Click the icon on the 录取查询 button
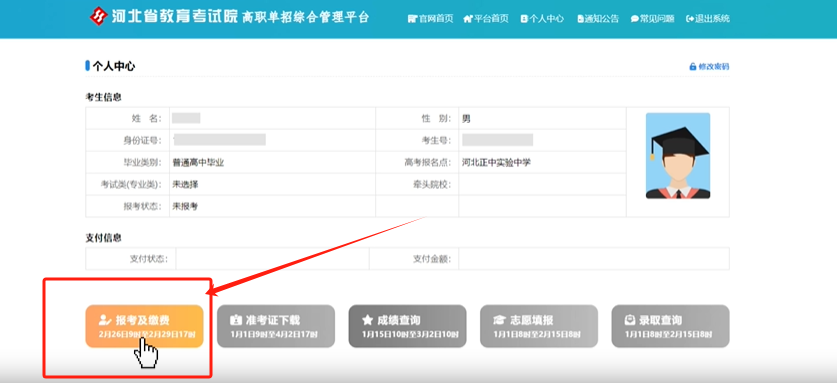Viewport: 837px width, 383px height. tap(630, 320)
